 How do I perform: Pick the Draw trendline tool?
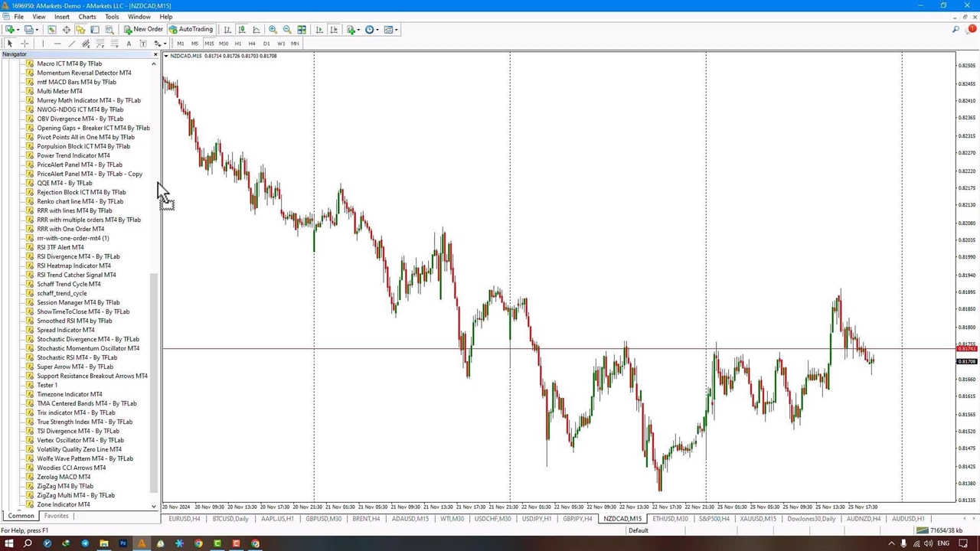(71, 44)
